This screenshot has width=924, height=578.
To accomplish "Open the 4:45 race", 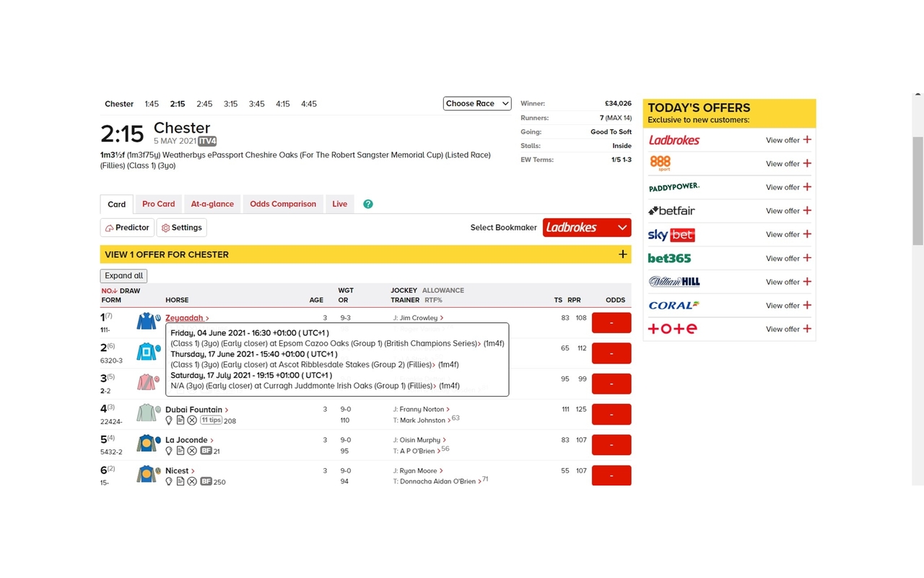I will [x=309, y=104].
